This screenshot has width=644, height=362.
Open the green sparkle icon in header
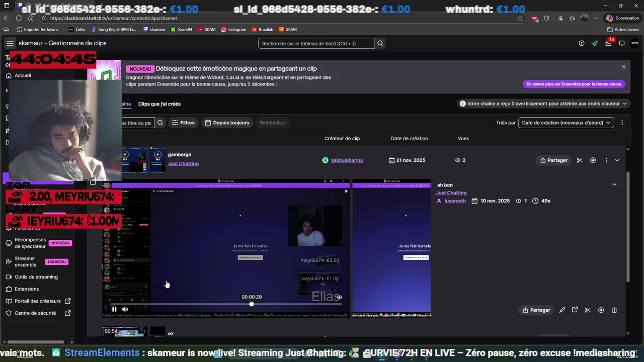coord(595,43)
